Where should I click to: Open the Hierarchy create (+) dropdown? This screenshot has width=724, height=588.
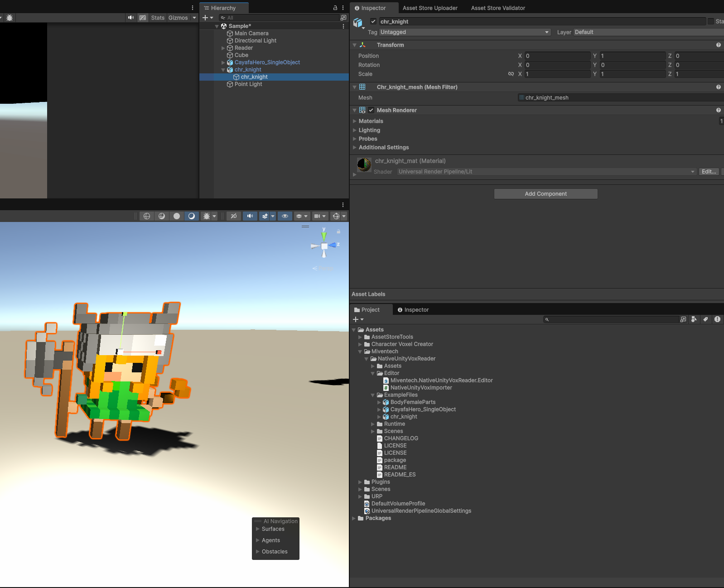tap(208, 18)
